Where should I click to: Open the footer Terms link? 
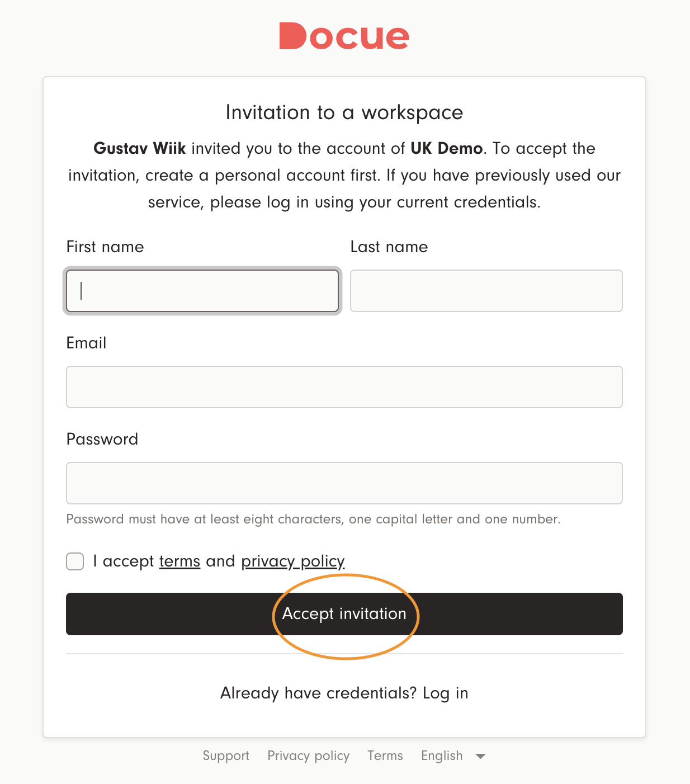click(x=385, y=756)
